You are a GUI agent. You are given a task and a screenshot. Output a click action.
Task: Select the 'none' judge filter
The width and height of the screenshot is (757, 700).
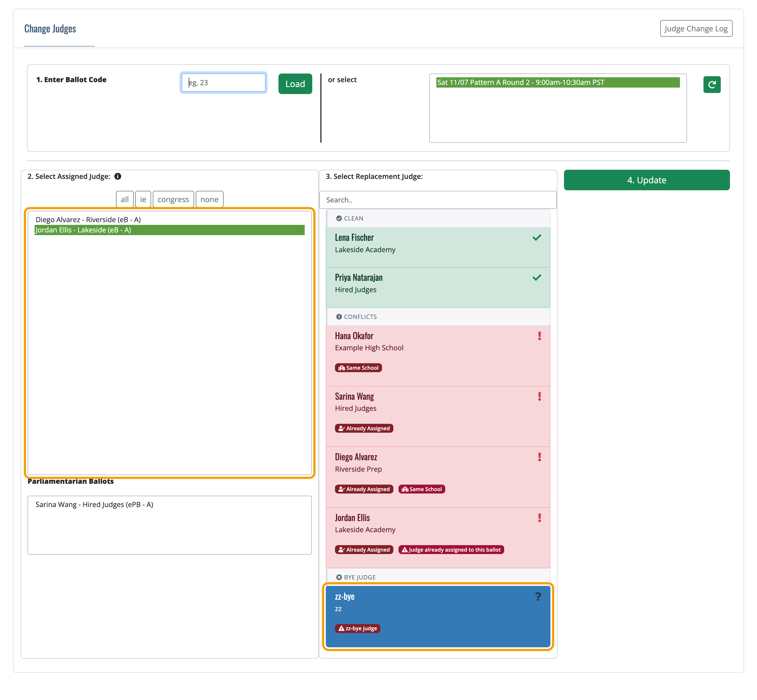click(x=209, y=200)
